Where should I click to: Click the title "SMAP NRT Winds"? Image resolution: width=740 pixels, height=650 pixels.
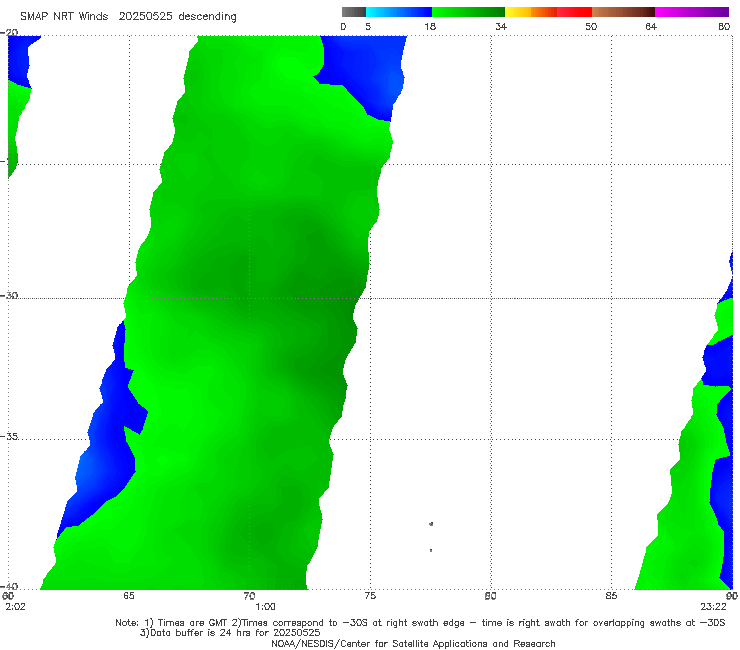click(x=64, y=16)
